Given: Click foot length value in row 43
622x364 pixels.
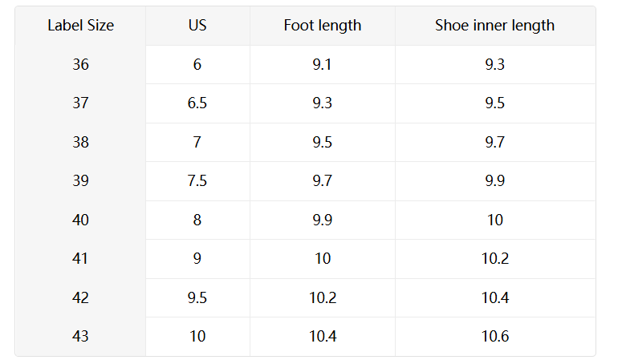Looking at the screenshot, I should (322, 337).
